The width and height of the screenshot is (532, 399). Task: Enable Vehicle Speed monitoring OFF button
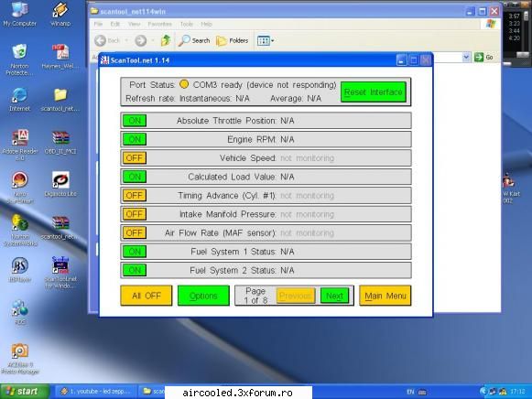click(x=135, y=158)
